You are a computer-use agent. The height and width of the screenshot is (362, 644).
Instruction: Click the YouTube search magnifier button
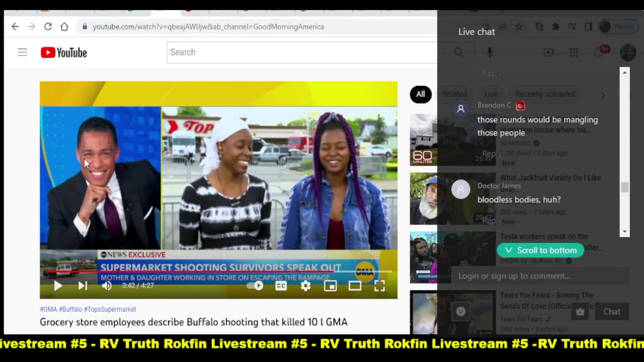pos(458,52)
